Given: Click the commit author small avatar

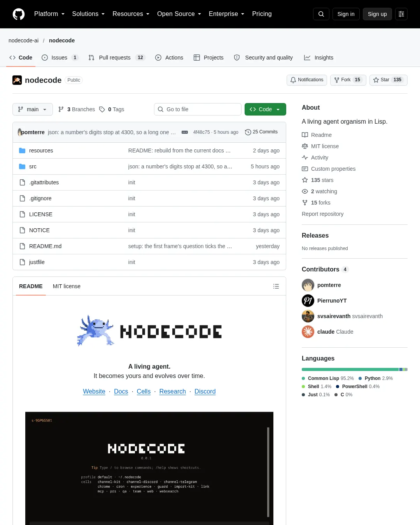Looking at the screenshot, I should pyautogui.click(x=19, y=132).
